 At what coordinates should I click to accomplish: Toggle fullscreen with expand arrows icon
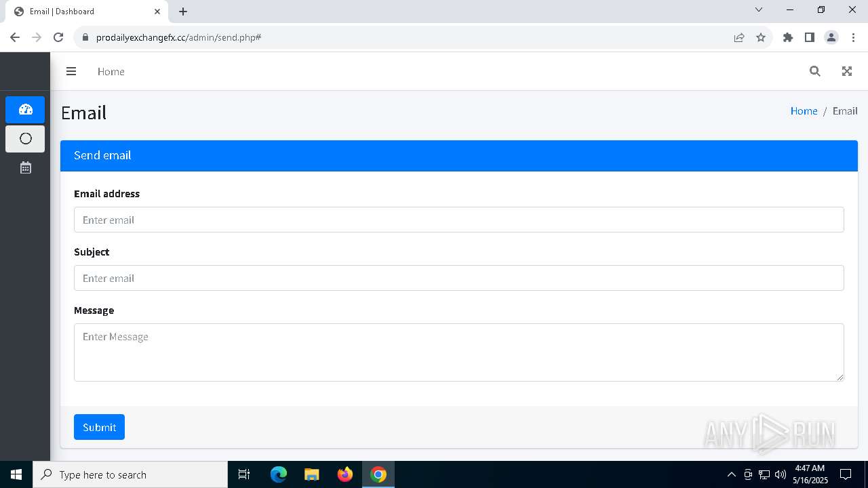(847, 71)
